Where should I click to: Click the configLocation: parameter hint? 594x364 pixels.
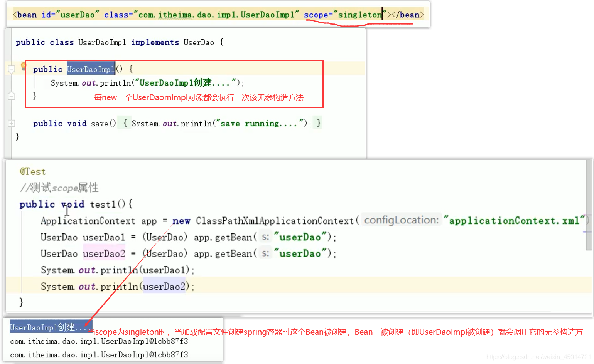(x=402, y=220)
